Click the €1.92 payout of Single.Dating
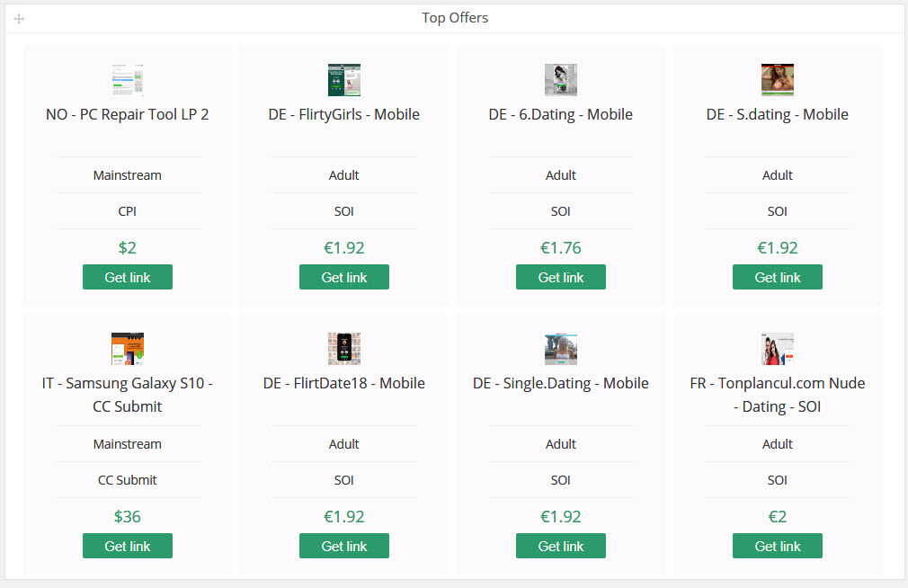The width and height of the screenshot is (908, 588). pyautogui.click(x=561, y=516)
